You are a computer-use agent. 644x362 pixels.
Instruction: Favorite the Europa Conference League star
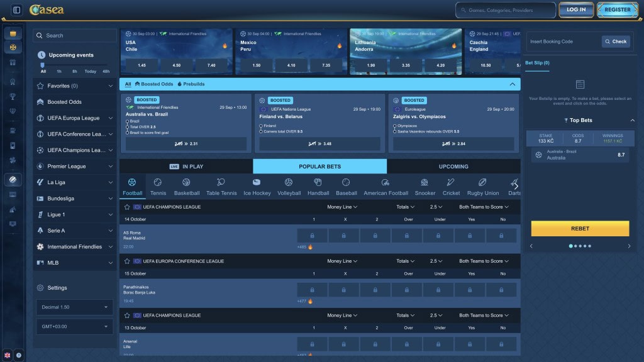[127, 261]
